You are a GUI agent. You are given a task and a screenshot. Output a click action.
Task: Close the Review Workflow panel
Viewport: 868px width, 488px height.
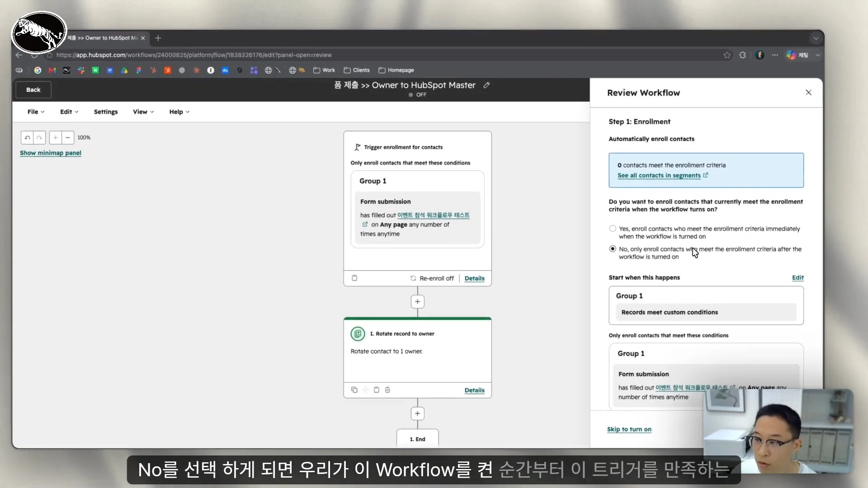[808, 93]
